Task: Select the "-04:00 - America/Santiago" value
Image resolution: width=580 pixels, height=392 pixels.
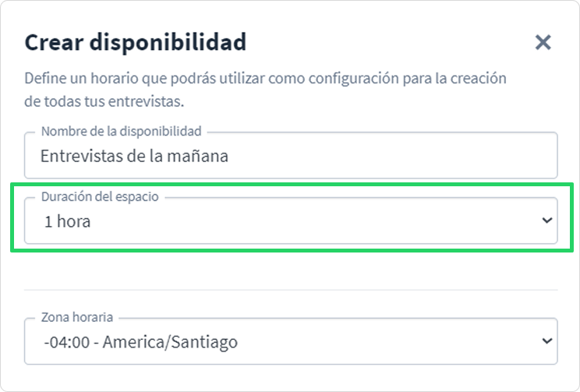Action: point(140,342)
